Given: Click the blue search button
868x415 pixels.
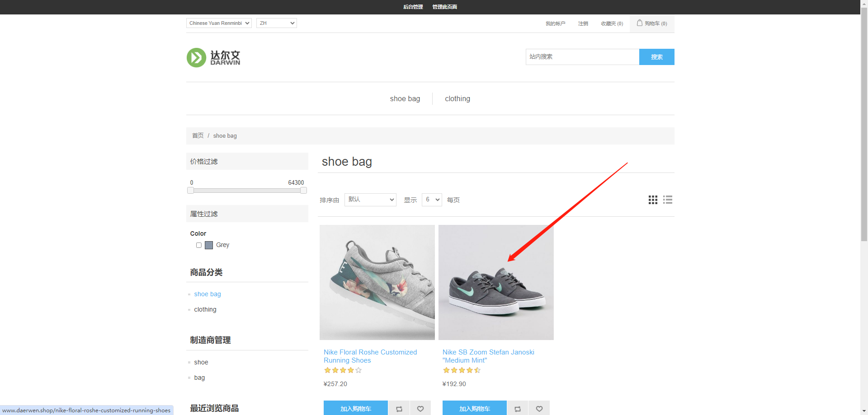Looking at the screenshot, I should point(656,57).
